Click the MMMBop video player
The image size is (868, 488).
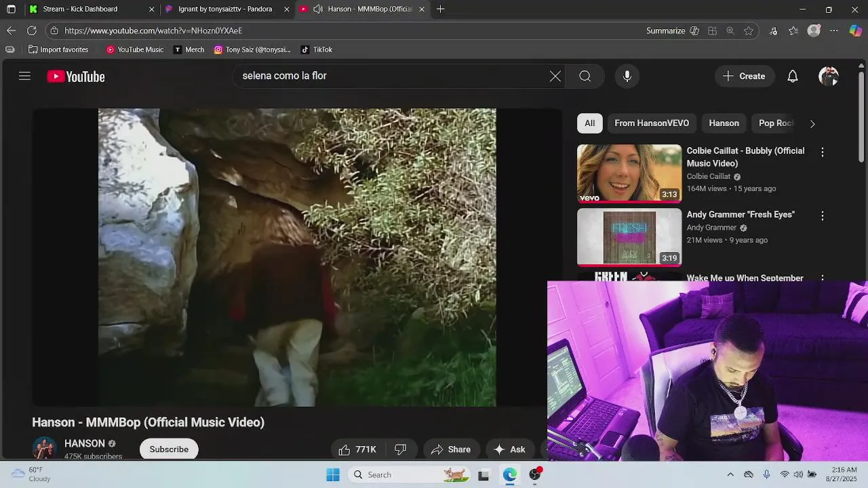coord(297,258)
